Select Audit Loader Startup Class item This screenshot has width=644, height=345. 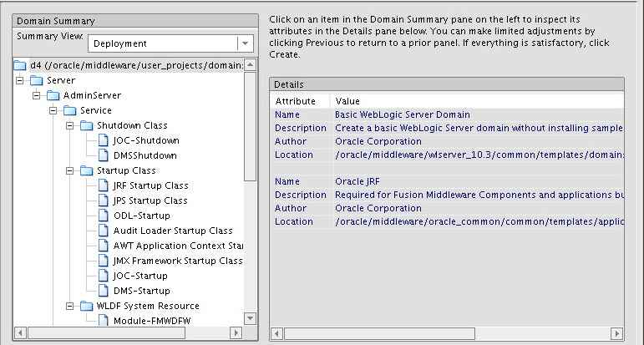tap(173, 231)
